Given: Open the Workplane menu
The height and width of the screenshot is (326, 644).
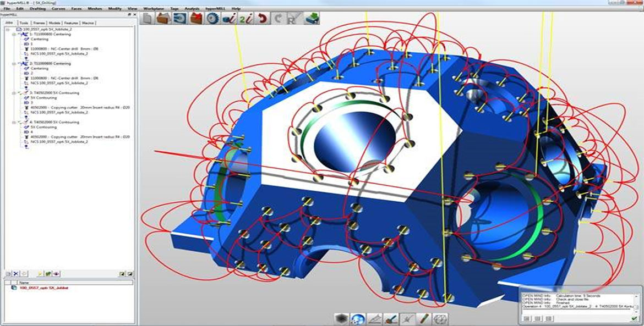Looking at the screenshot, I should click(152, 9).
